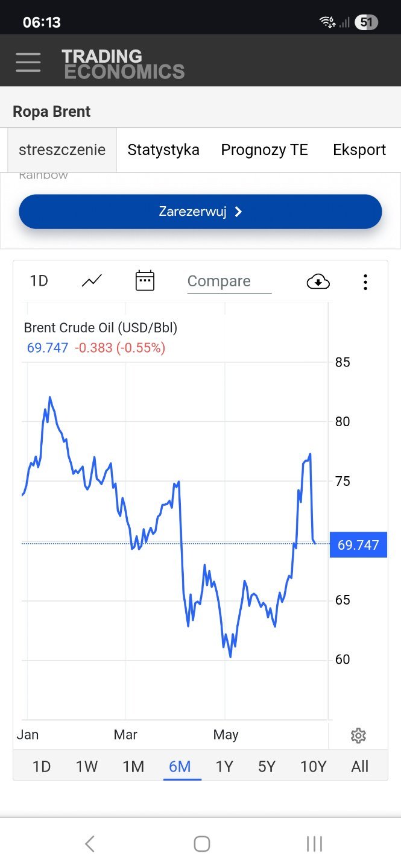Click the Compare input field

coord(229,281)
